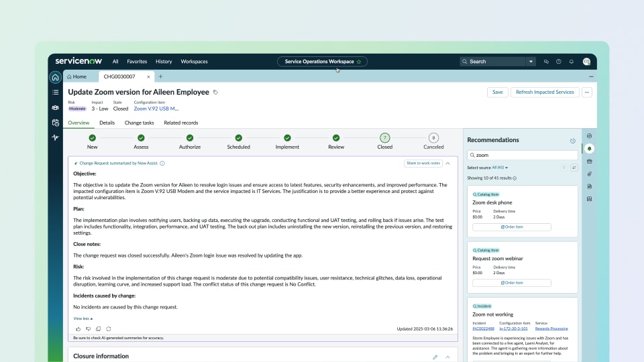Click the thumbs up feedback icon
644x362 pixels.
[x=78, y=328]
